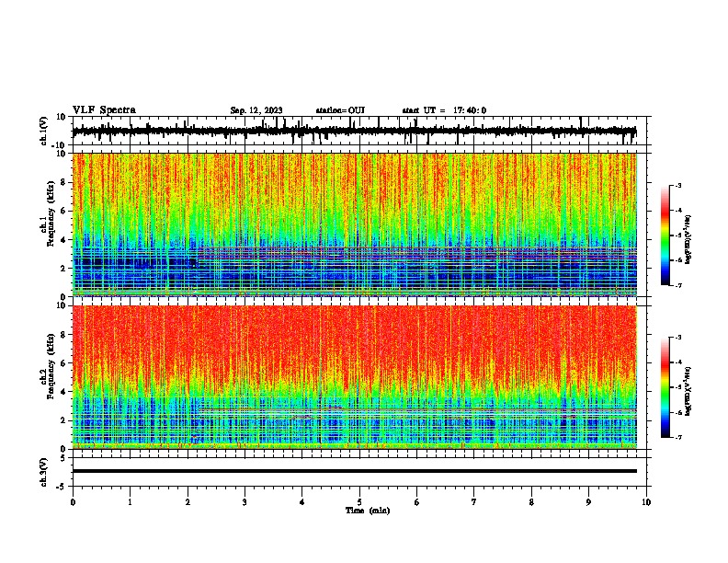Click the x-axis tick label "1" minute
Screen dimensions: 728x563
pyautogui.click(x=130, y=502)
